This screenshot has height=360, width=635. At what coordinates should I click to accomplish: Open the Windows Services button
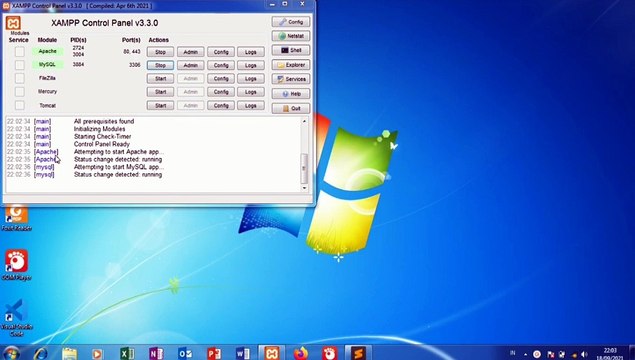tap(291, 79)
